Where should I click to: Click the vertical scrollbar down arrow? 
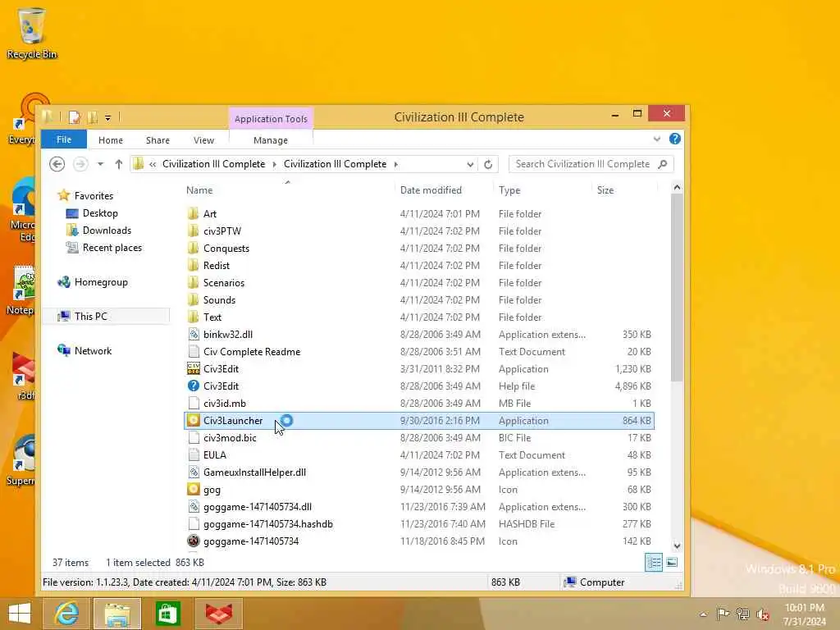pos(677,546)
